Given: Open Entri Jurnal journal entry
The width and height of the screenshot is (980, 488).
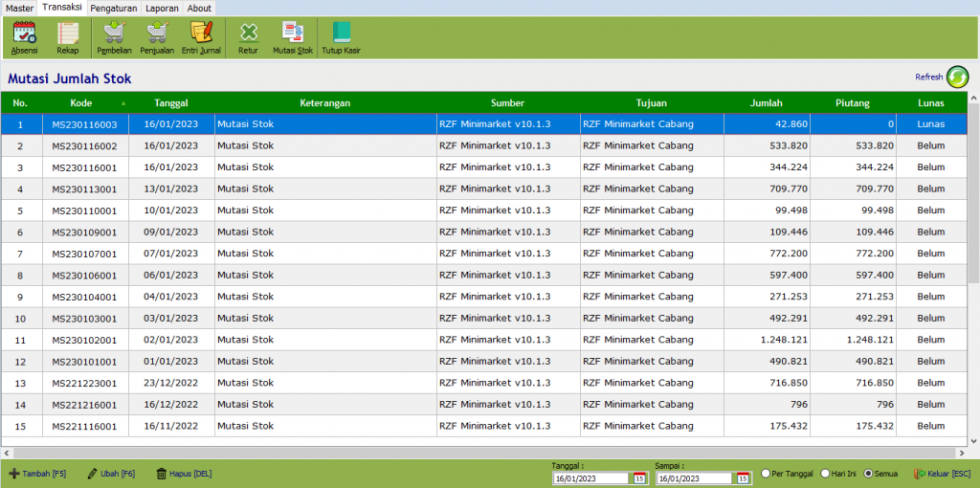Looking at the screenshot, I should (x=201, y=37).
